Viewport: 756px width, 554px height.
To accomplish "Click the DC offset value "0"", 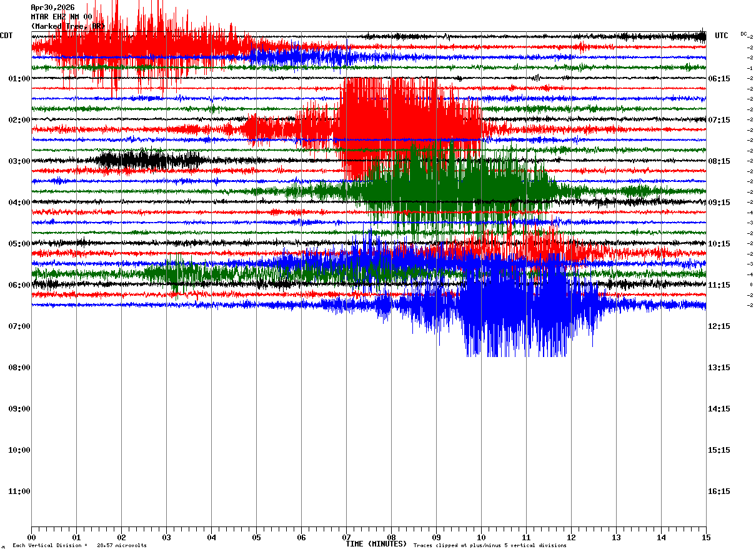I will coord(751,285).
